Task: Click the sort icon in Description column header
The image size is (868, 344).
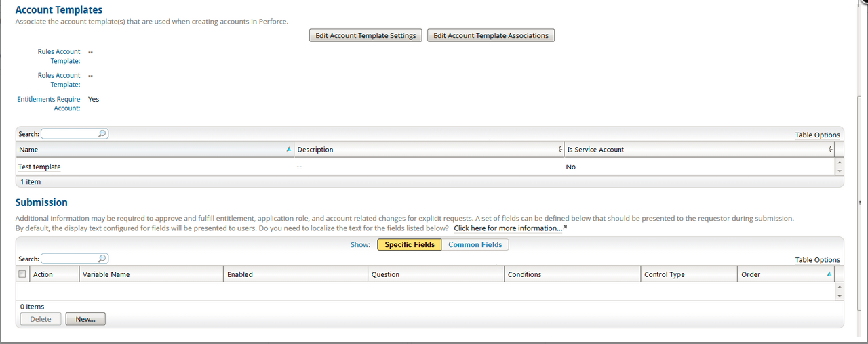Action: [x=559, y=150]
